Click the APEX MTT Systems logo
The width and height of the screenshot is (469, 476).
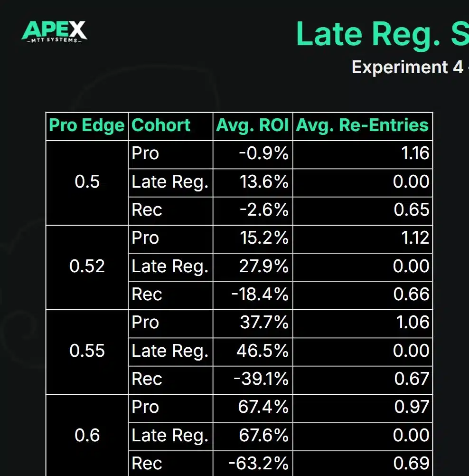point(55,31)
